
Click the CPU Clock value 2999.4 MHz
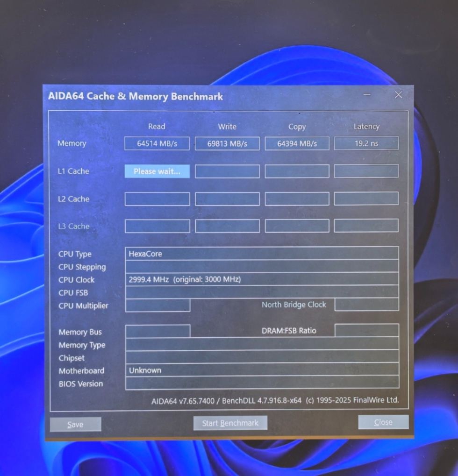pos(262,279)
